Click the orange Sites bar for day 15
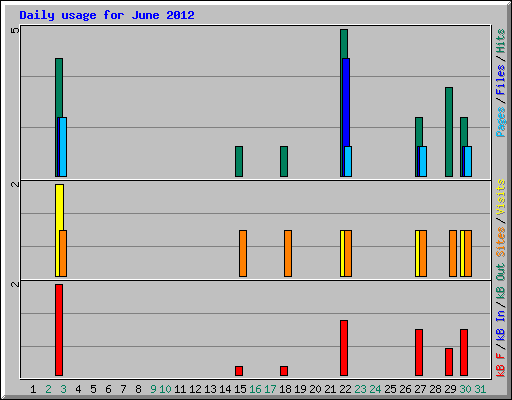Viewport: 512px width, 400px height. (x=243, y=253)
